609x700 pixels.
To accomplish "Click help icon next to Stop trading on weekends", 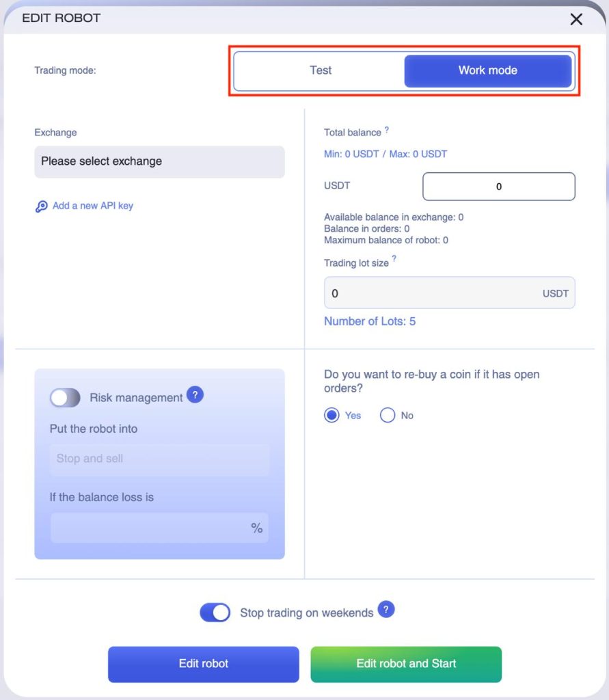I will point(386,610).
